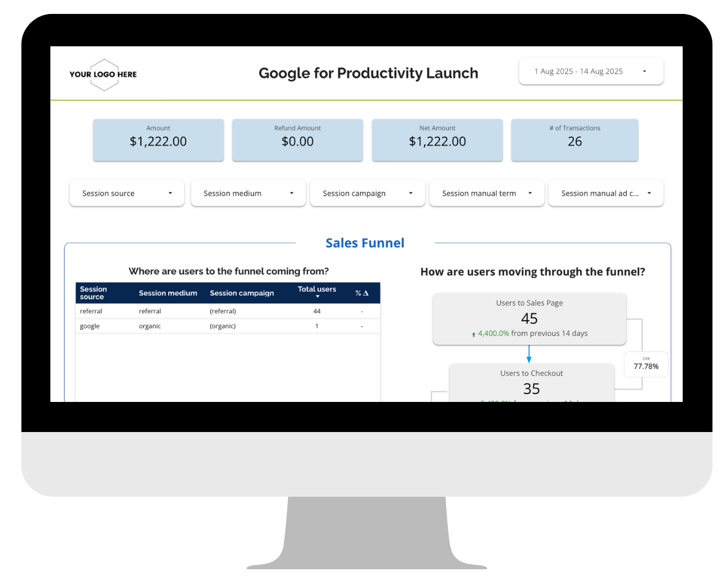Open the 1 Aug 2025 - 14 Aug 2025 date range picker
Screen dimensions: 728x582
[x=591, y=71]
